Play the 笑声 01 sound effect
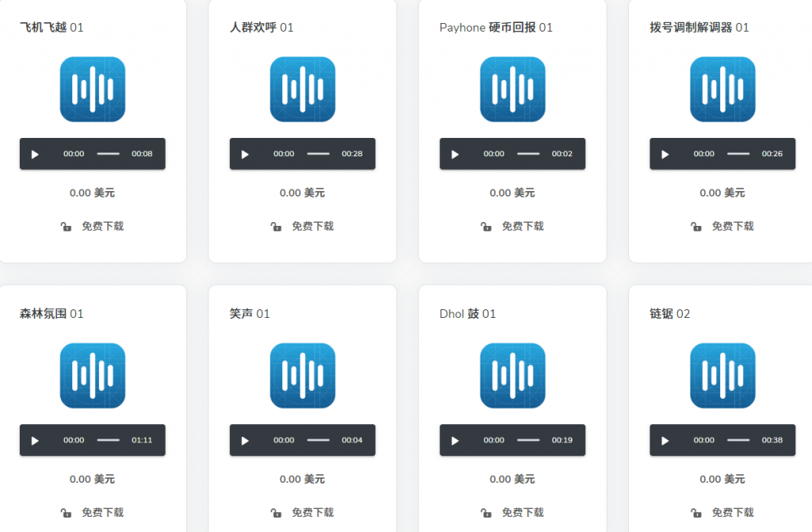The height and width of the screenshot is (532, 812). point(245,440)
